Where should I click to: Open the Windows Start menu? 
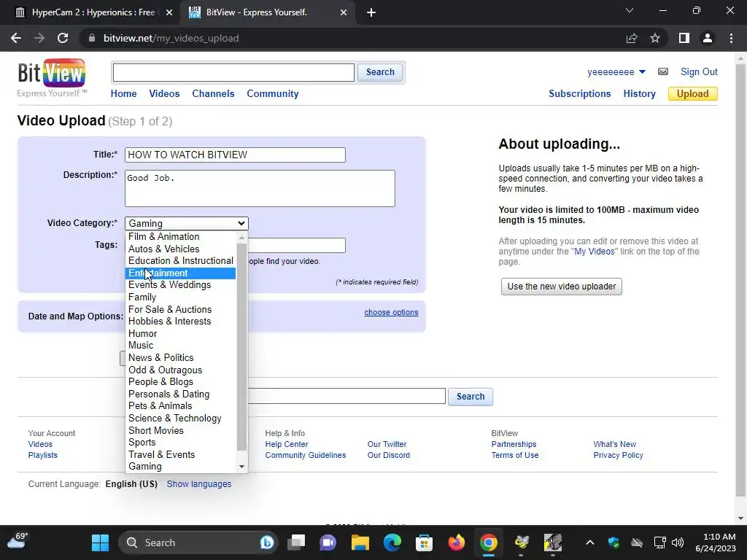click(x=100, y=542)
